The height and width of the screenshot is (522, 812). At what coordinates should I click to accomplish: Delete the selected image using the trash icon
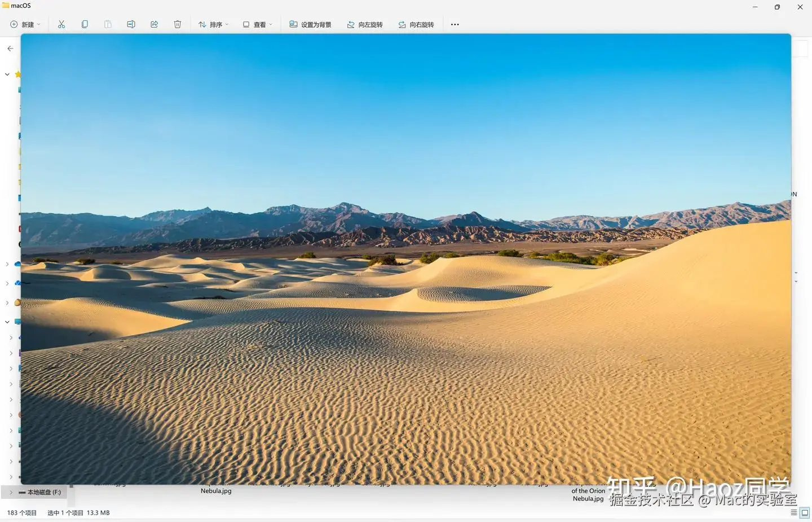(177, 24)
